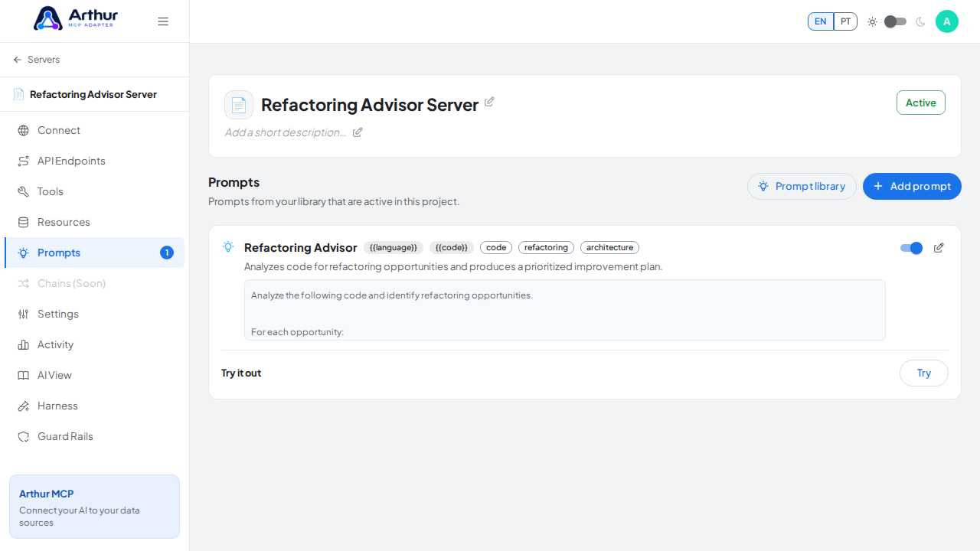Screen dimensions: 980x551
Task: Click the sun light-mode icon
Action: click(x=872, y=21)
